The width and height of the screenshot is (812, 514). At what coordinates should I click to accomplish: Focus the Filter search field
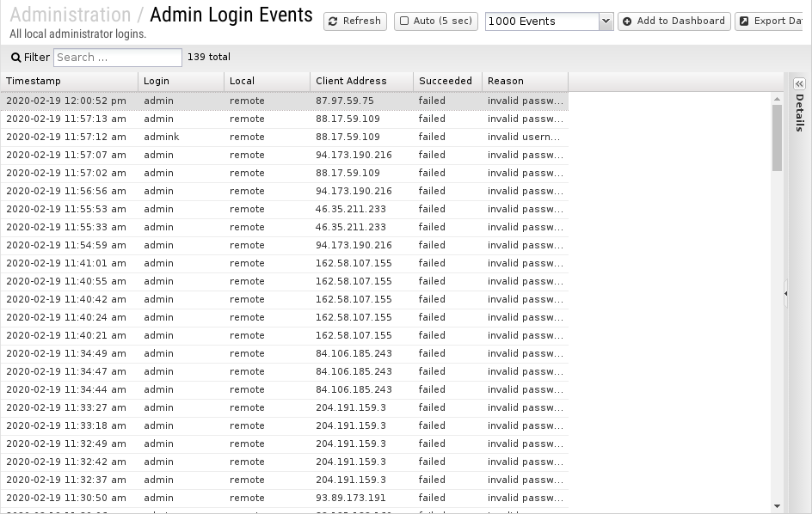118,58
